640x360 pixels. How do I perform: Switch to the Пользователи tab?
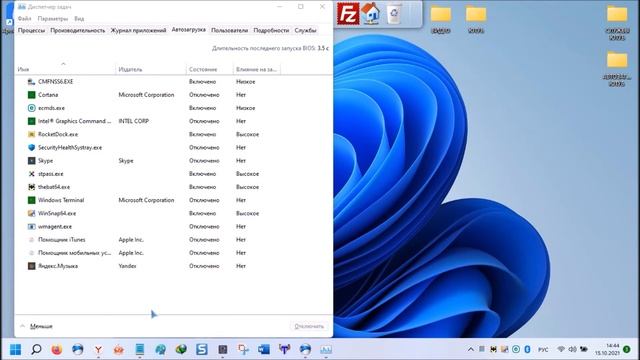tap(229, 30)
